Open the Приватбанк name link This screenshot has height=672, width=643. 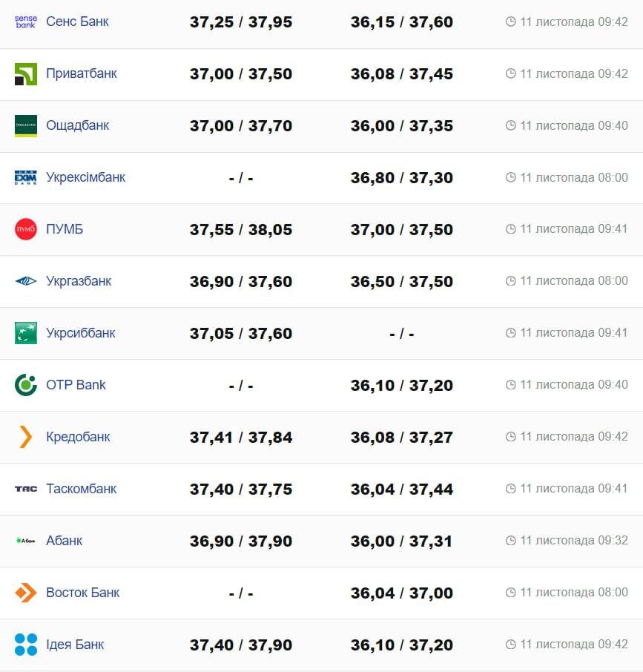[x=82, y=73]
